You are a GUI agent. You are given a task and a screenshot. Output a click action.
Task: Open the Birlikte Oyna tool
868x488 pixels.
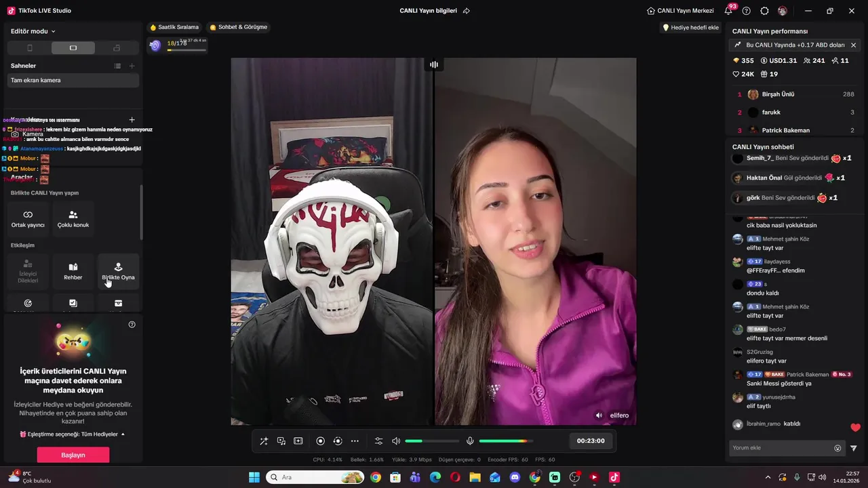[x=118, y=271]
